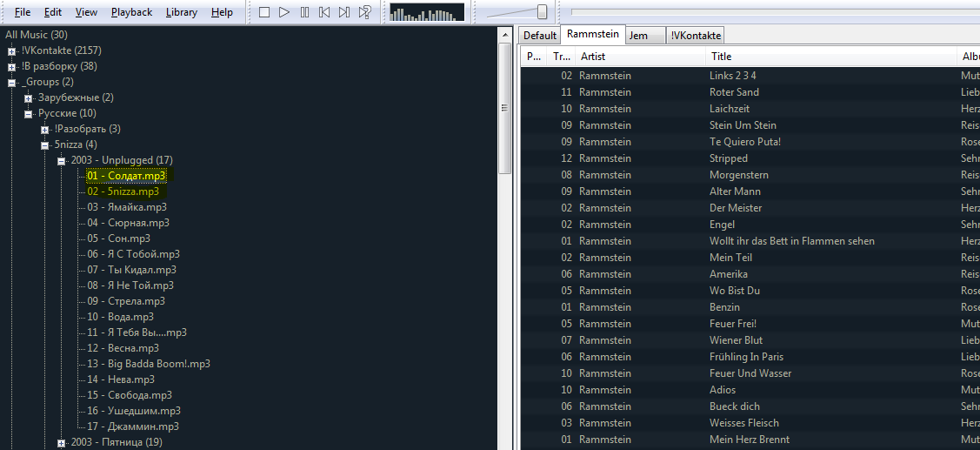Select All Music (30) root item

(37, 35)
